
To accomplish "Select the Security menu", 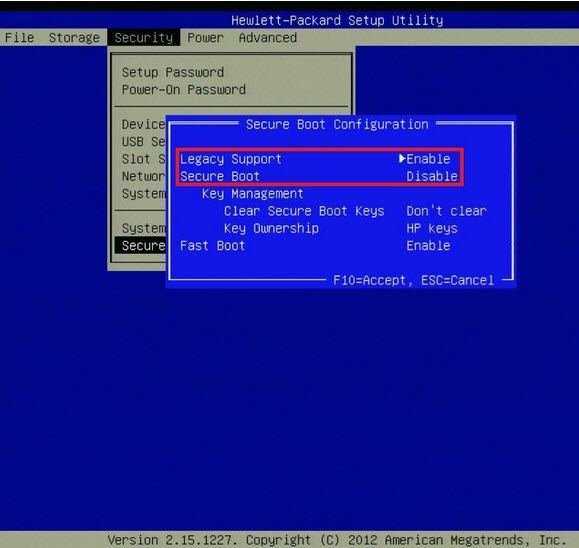I will pyautogui.click(x=144, y=38).
